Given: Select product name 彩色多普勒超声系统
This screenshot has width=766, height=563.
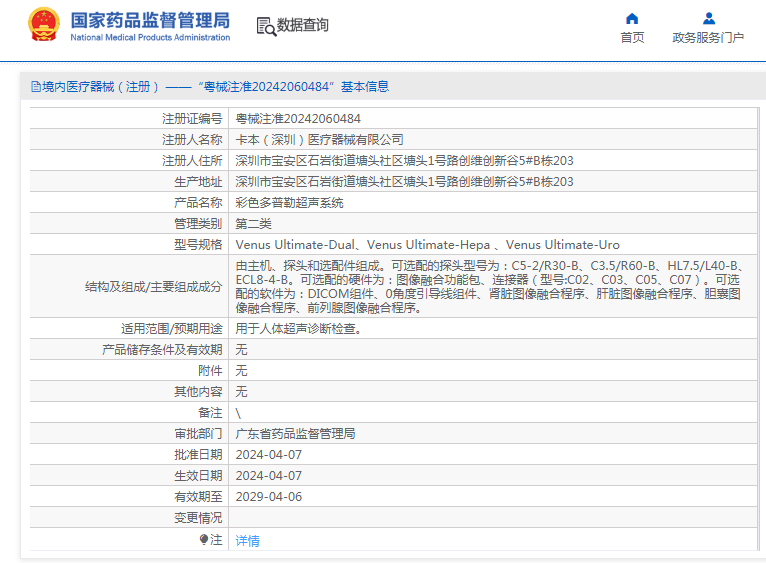Looking at the screenshot, I should point(289,203).
